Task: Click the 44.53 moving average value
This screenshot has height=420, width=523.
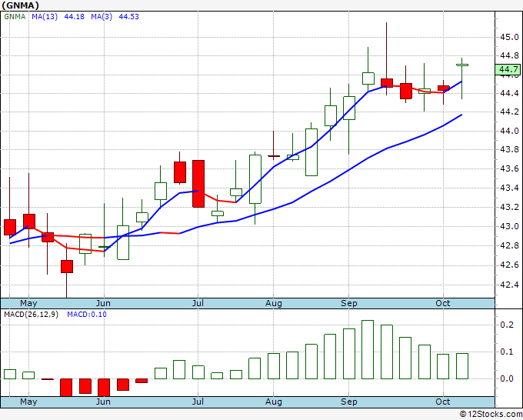Action: [x=128, y=17]
